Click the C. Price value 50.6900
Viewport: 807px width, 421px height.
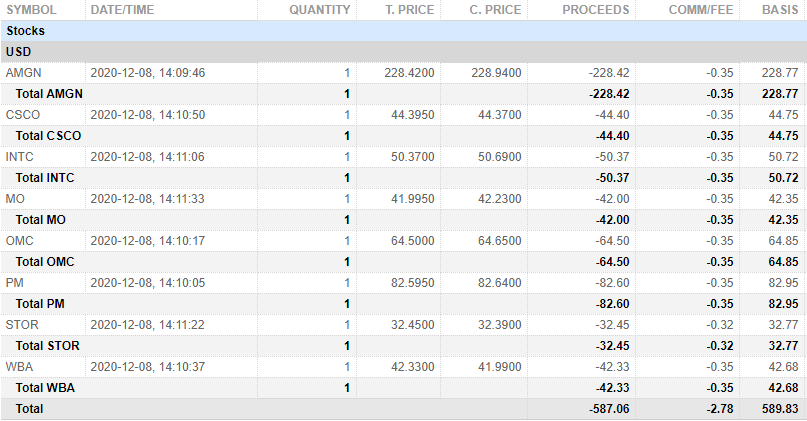click(499, 157)
